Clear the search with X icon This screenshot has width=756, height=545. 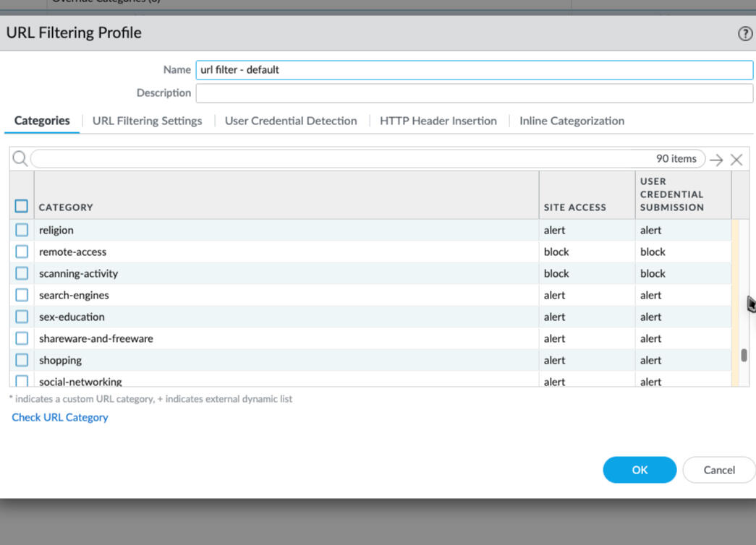736,160
